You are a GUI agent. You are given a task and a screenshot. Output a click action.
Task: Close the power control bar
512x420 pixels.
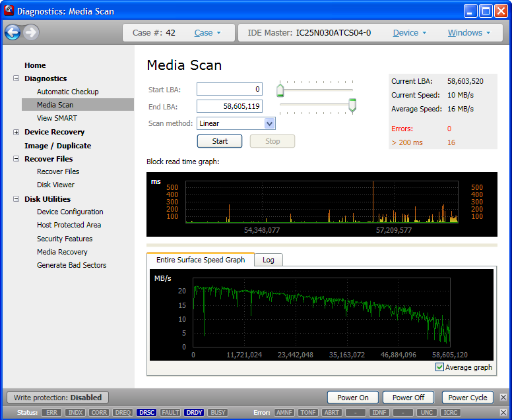point(503,398)
